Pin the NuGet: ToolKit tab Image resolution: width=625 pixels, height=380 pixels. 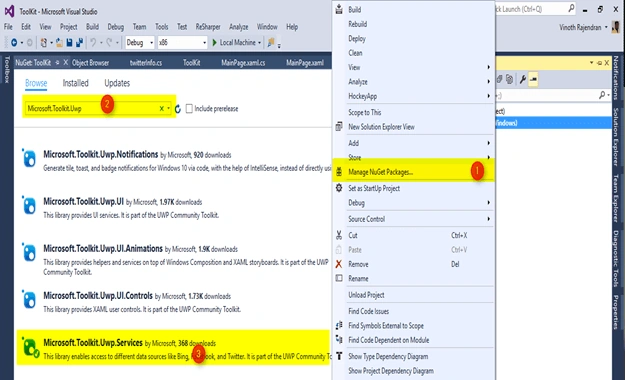(x=57, y=63)
